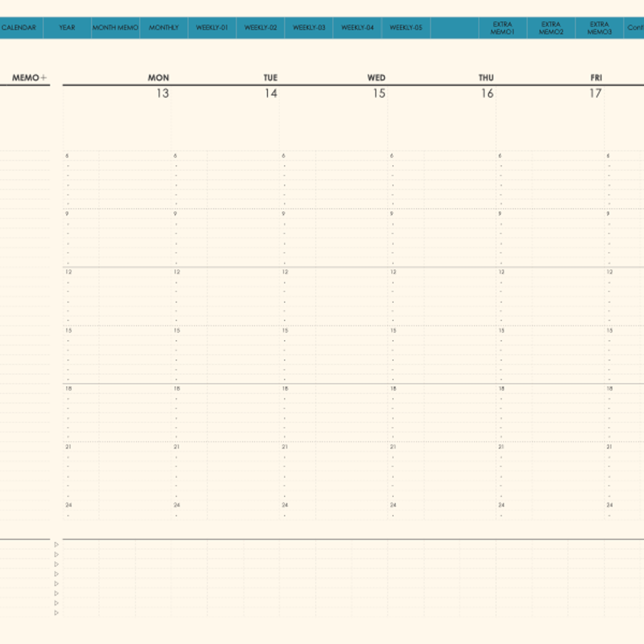The height and width of the screenshot is (644, 644).
Task: Click the date number 17
Action: [596, 93]
